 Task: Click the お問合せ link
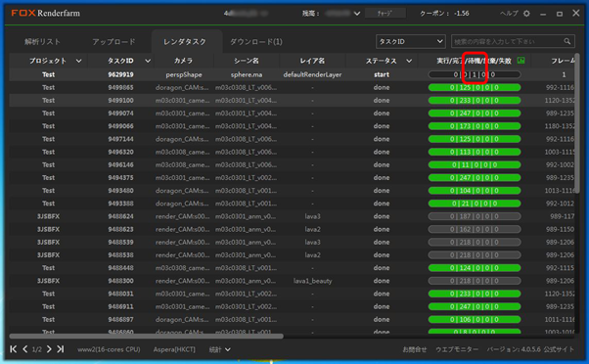click(x=415, y=349)
